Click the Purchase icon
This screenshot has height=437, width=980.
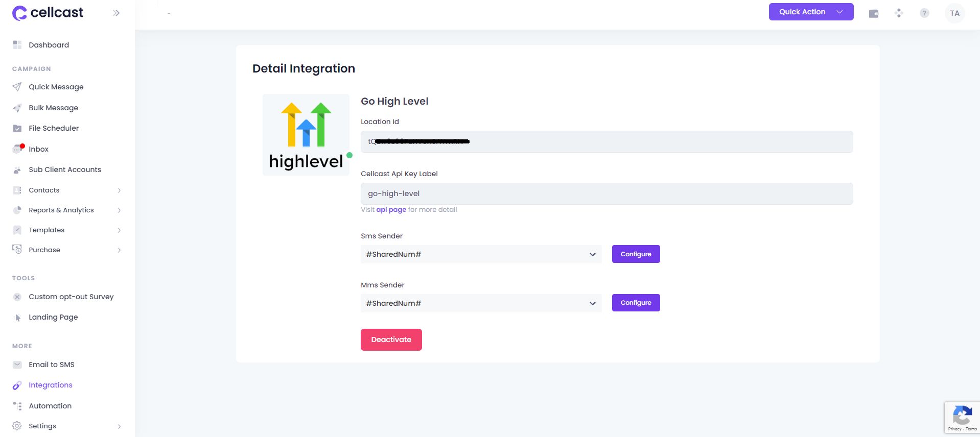(x=17, y=250)
